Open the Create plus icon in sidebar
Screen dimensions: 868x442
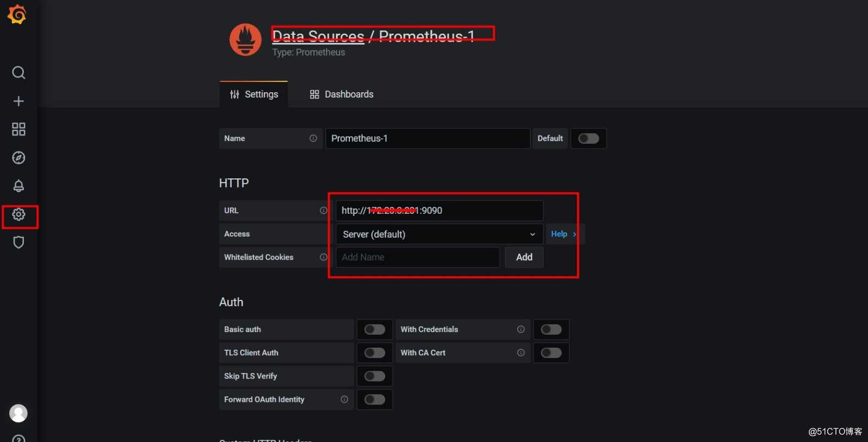18,101
